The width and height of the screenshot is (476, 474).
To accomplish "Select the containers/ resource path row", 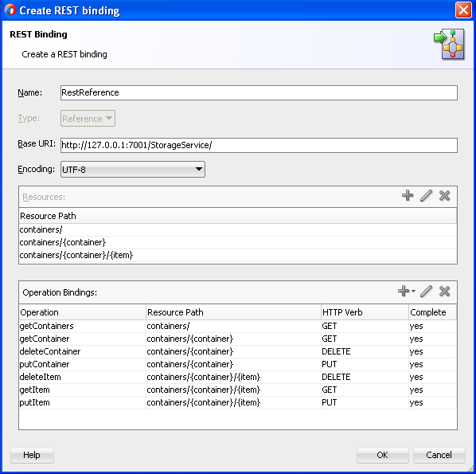I will coord(238,229).
